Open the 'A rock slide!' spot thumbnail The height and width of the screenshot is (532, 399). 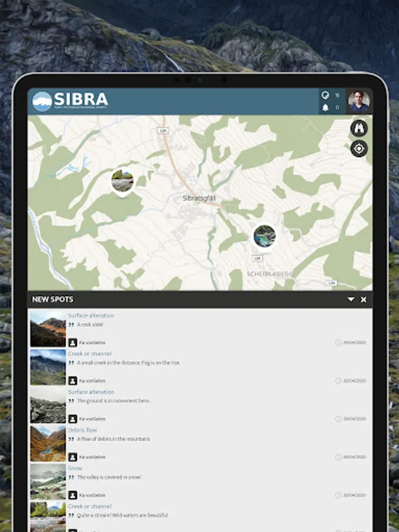click(x=48, y=329)
